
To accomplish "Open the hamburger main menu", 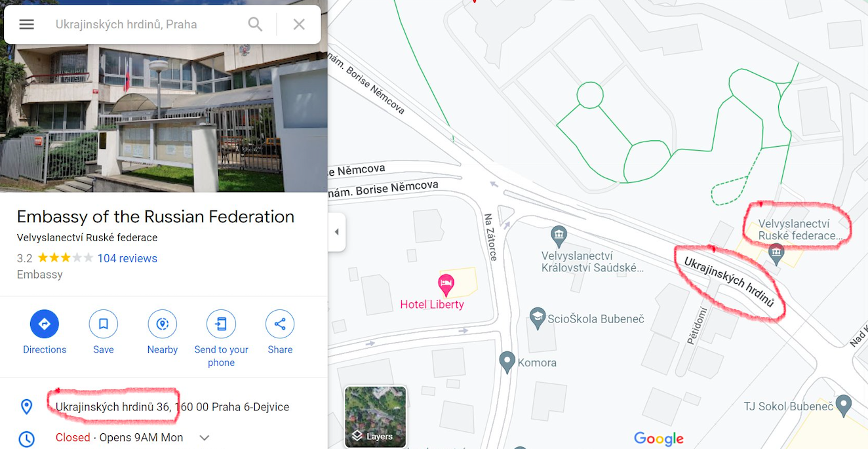I will coord(26,24).
